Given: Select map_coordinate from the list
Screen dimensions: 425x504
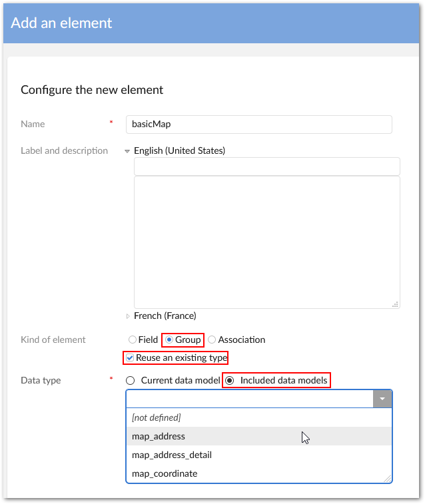Looking at the screenshot, I should click(x=165, y=473).
